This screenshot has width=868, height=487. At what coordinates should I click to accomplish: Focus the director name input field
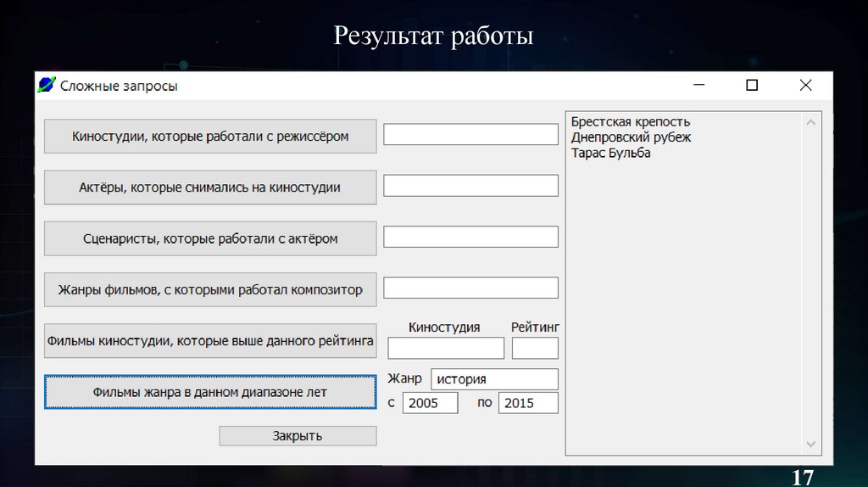pos(470,135)
